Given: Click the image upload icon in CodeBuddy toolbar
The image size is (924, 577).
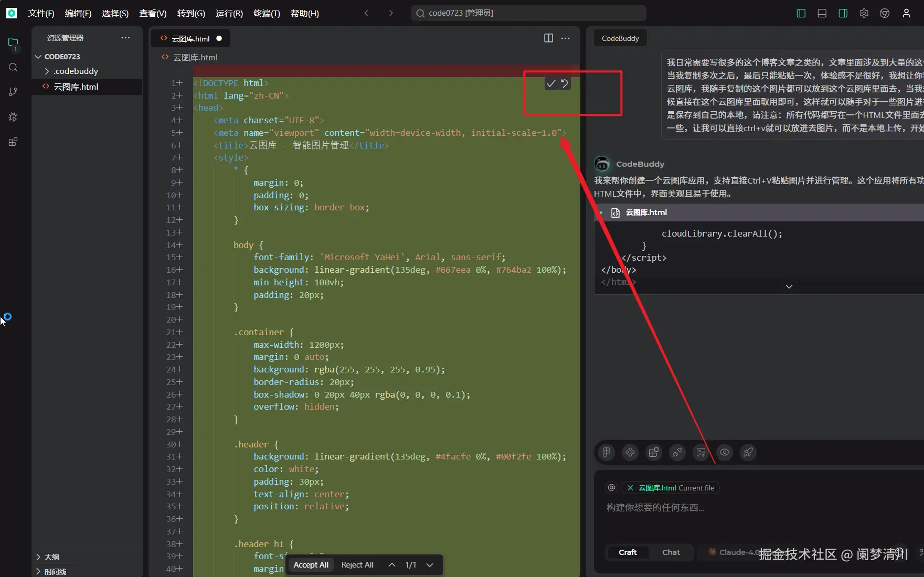Looking at the screenshot, I should [x=701, y=452].
